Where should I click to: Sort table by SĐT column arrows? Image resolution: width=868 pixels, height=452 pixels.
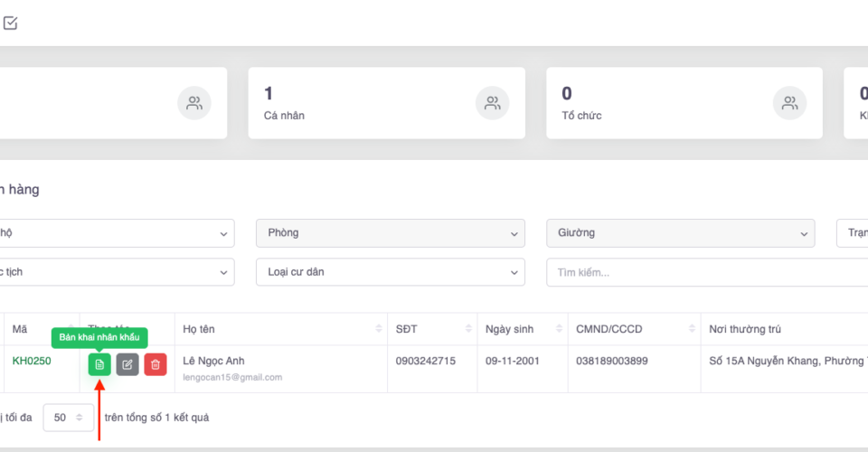pos(468,329)
